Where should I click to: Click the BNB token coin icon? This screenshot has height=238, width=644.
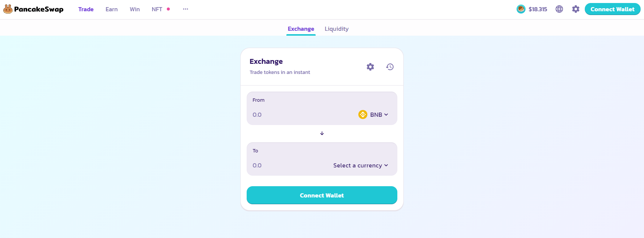click(363, 114)
